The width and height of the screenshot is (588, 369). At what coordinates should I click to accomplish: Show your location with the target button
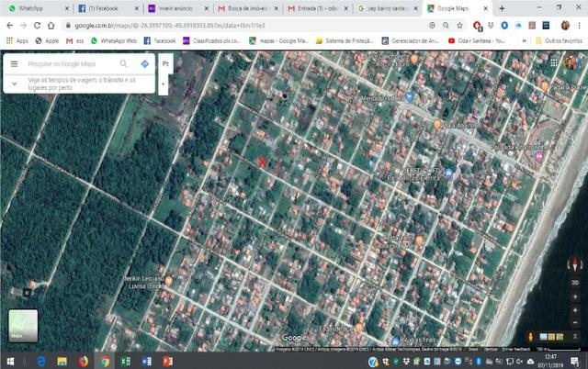click(575, 296)
